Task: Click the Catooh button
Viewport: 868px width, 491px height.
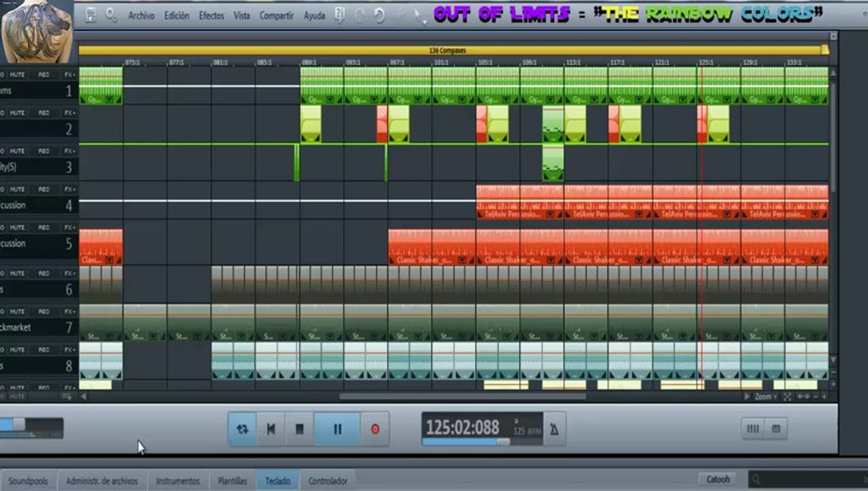Action: pyautogui.click(x=718, y=479)
